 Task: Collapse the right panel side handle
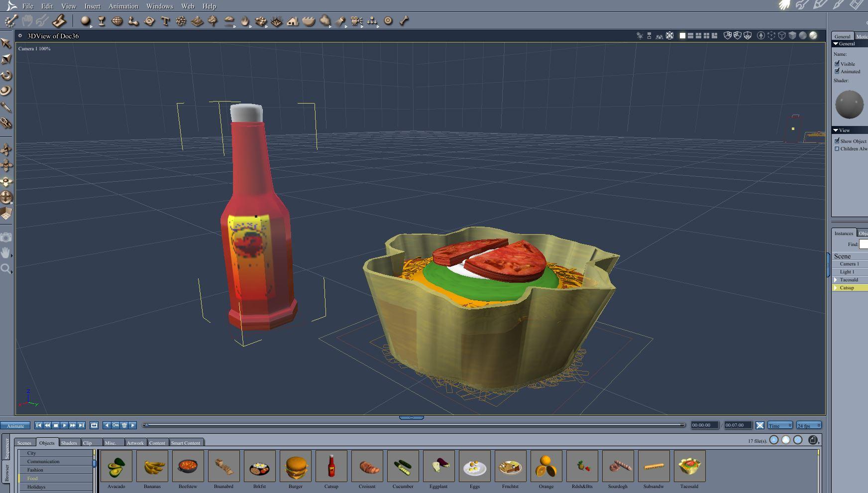point(829,265)
